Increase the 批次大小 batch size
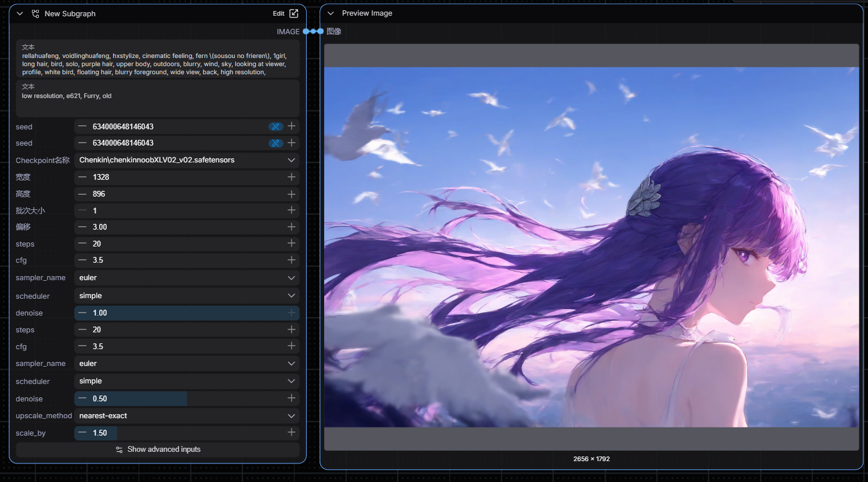 292,210
